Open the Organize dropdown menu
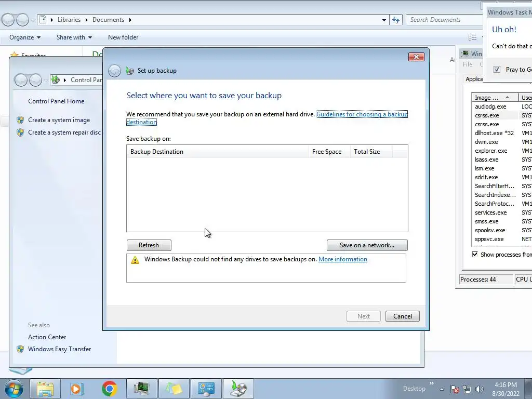The height and width of the screenshot is (399, 532). 25,37
